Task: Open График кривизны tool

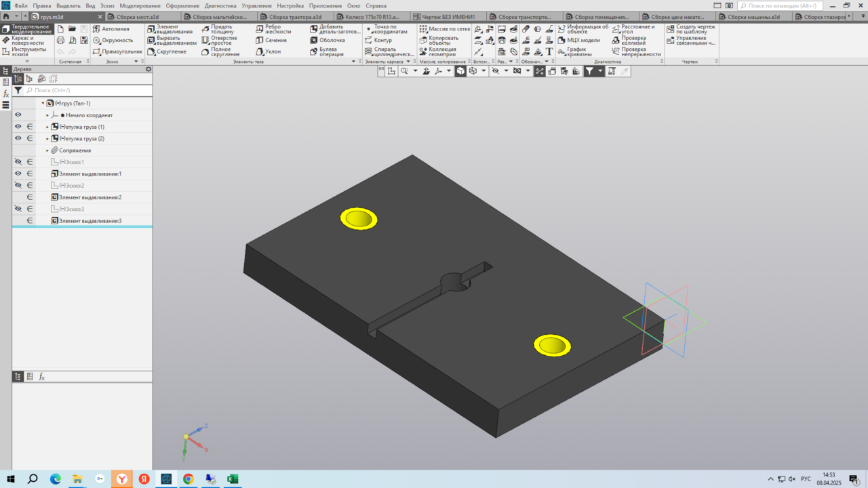Action: tap(575, 52)
